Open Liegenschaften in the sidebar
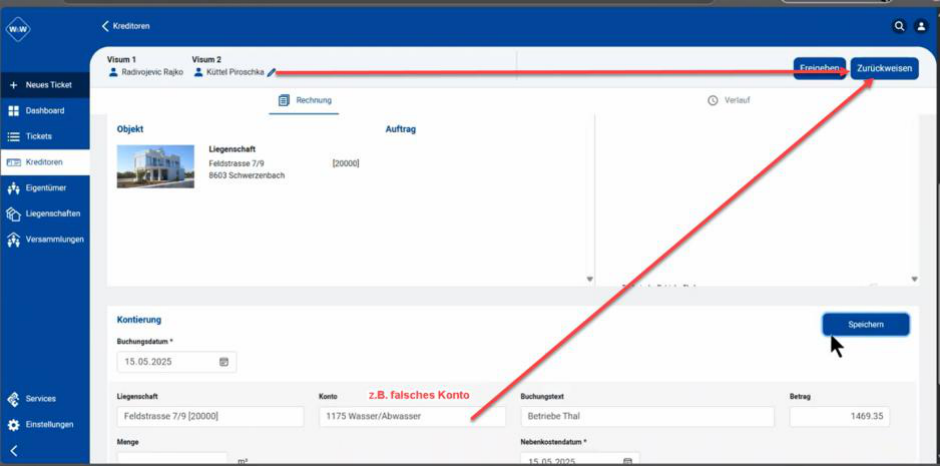The width and height of the screenshot is (940, 466). point(45,214)
